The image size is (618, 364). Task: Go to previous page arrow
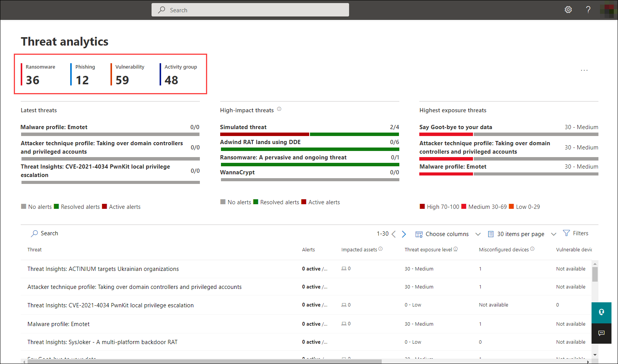[x=394, y=234]
